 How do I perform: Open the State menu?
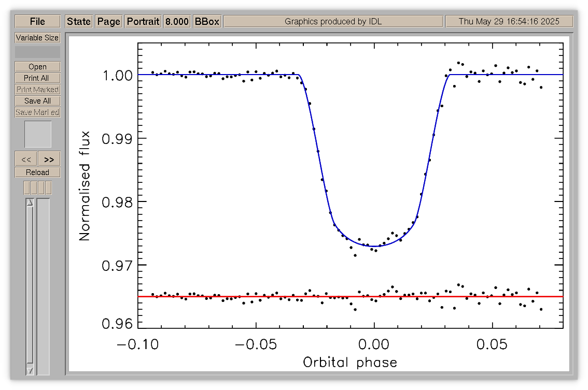[79, 21]
